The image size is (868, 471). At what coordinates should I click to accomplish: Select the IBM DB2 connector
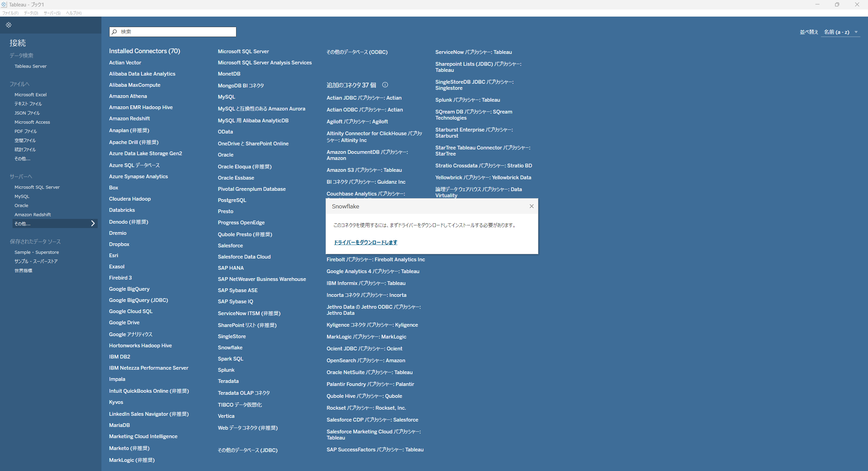(x=119, y=357)
